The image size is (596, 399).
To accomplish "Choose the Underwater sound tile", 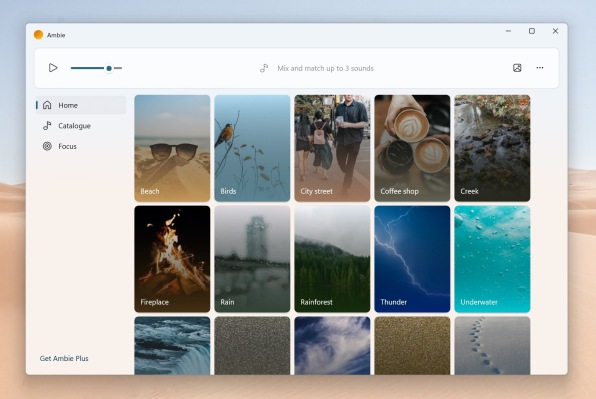I will click(492, 259).
